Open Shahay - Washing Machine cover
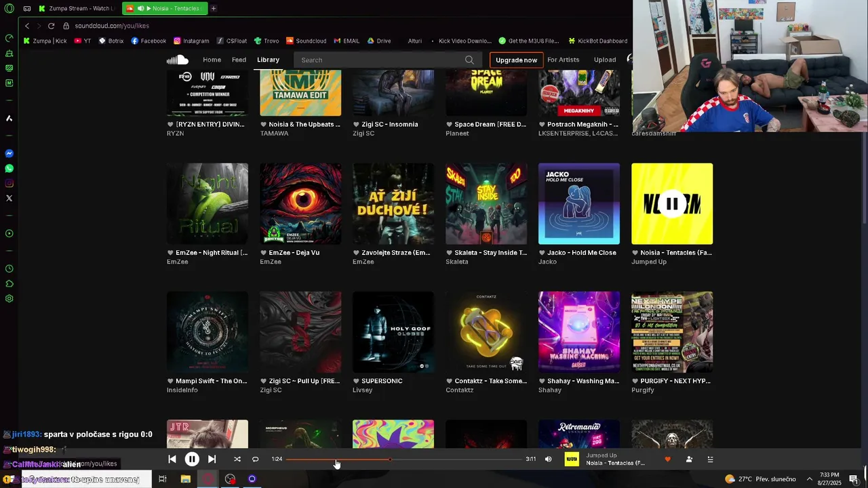868x488 pixels. pos(578,332)
